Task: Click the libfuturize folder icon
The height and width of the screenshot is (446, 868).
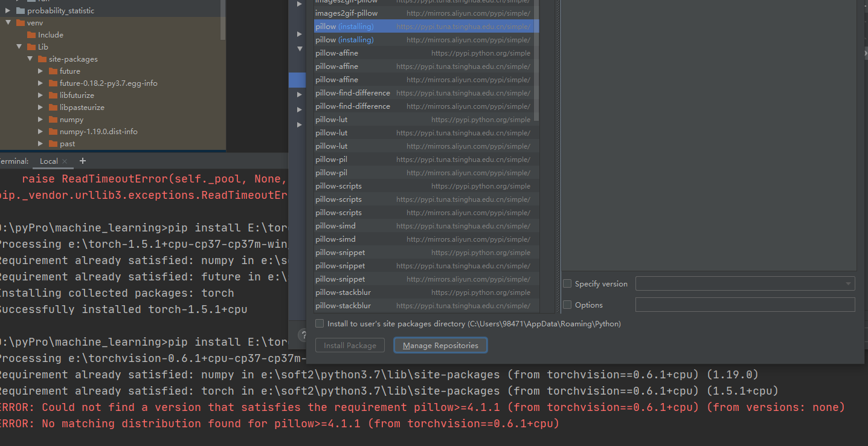Action: (x=53, y=95)
